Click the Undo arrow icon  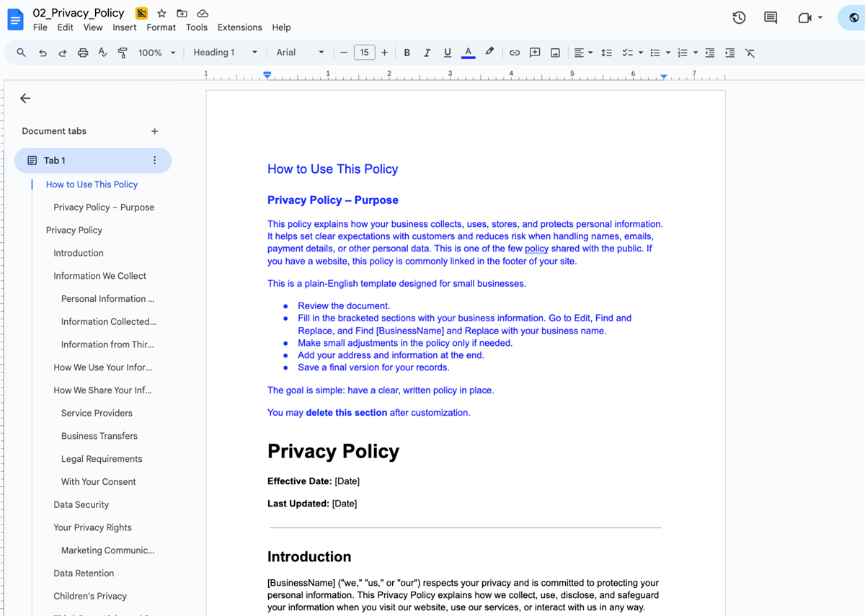43,53
